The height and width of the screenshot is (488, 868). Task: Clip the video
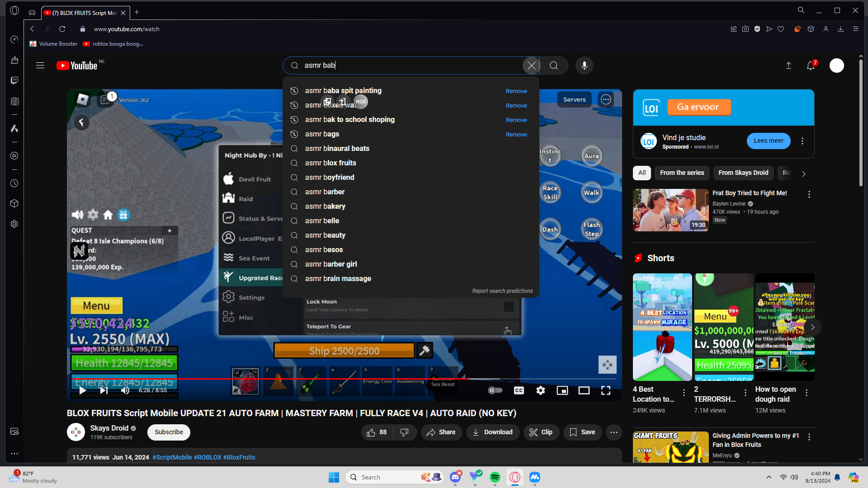point(541,432)
